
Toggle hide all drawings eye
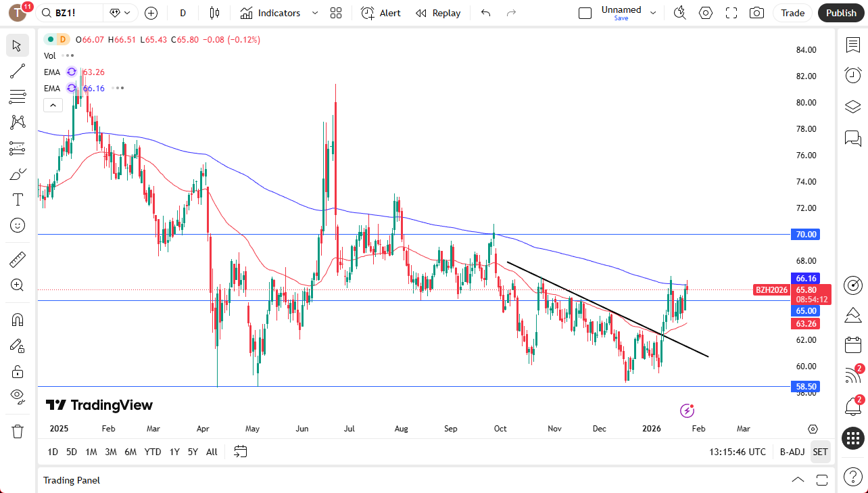coord(18,397)
